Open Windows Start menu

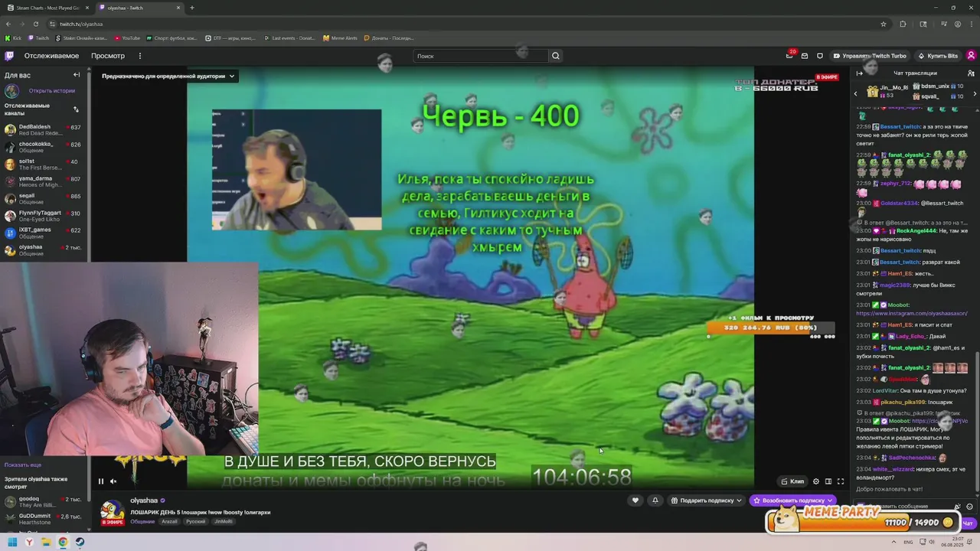12,543
